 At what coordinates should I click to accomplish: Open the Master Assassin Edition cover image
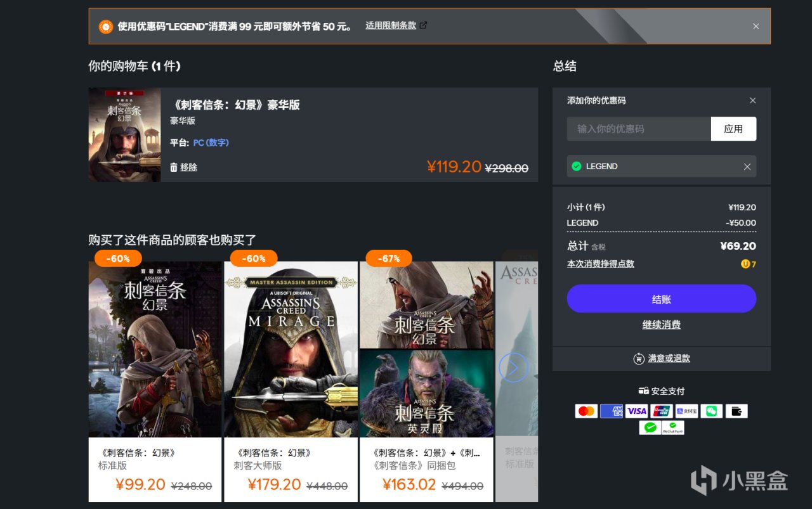[x=291, y=349]
